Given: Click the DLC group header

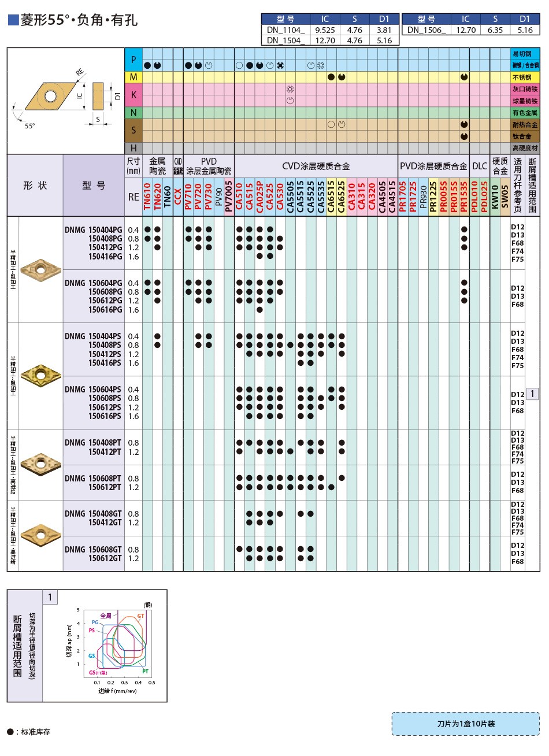Looking at the screenshot, I should point(480,166).
